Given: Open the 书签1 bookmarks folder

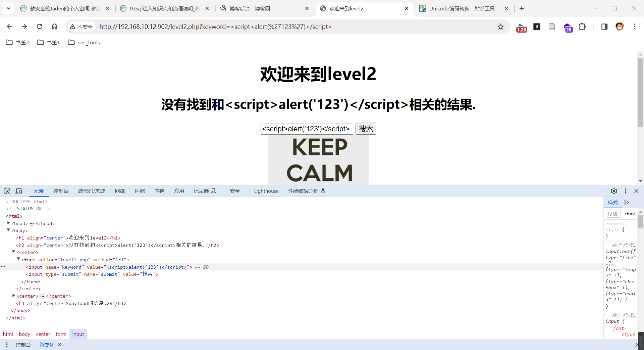Looking at the screenshot, I should point(49,42).
